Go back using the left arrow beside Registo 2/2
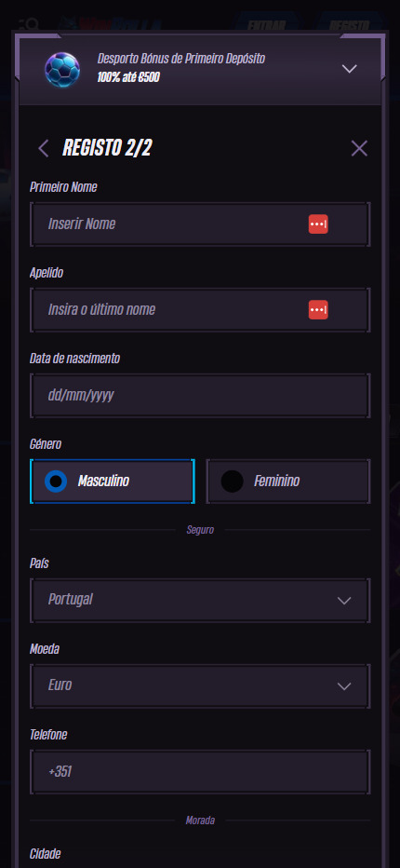The image size is (400, 868). (x=43, y=148)
